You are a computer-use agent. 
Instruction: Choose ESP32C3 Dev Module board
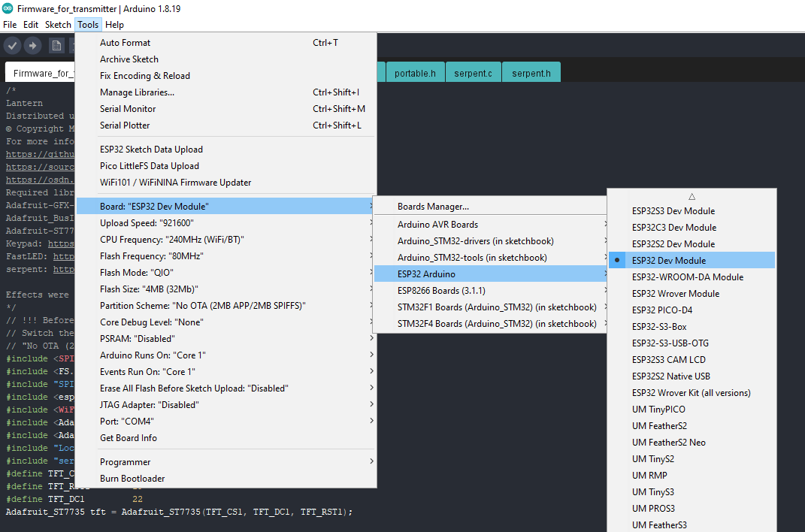pos(692,227)
